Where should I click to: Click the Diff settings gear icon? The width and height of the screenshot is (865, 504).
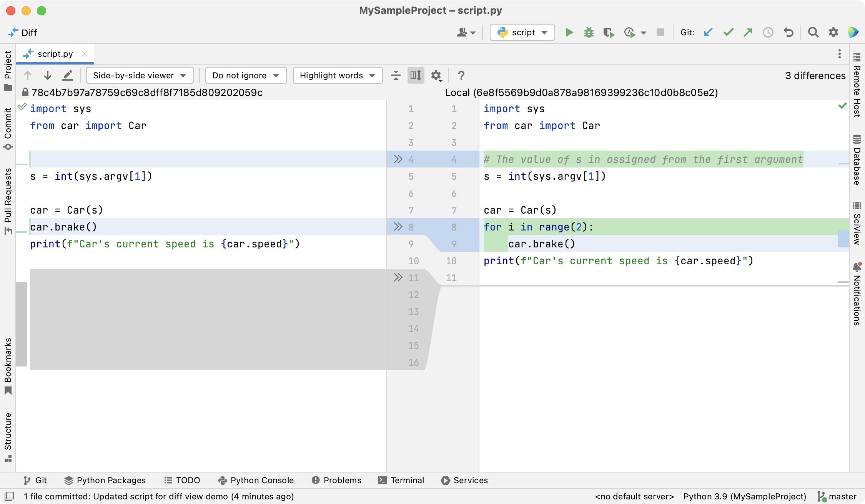[437, 76]
